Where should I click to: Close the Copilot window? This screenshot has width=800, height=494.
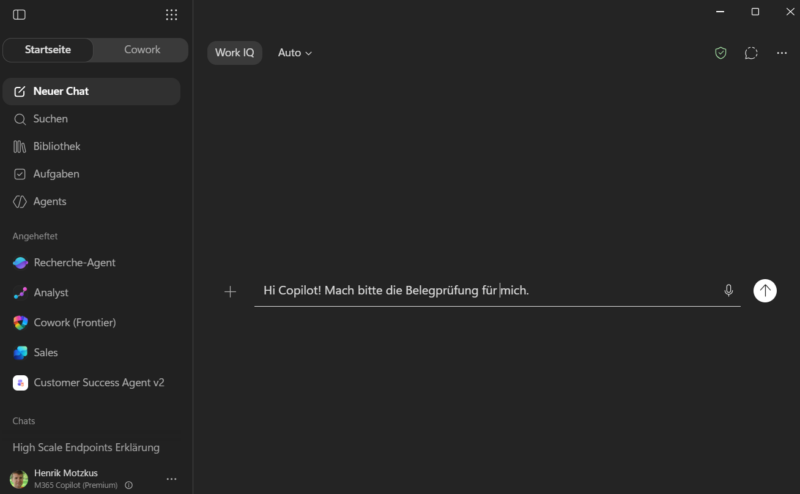(x=790, y=12)
